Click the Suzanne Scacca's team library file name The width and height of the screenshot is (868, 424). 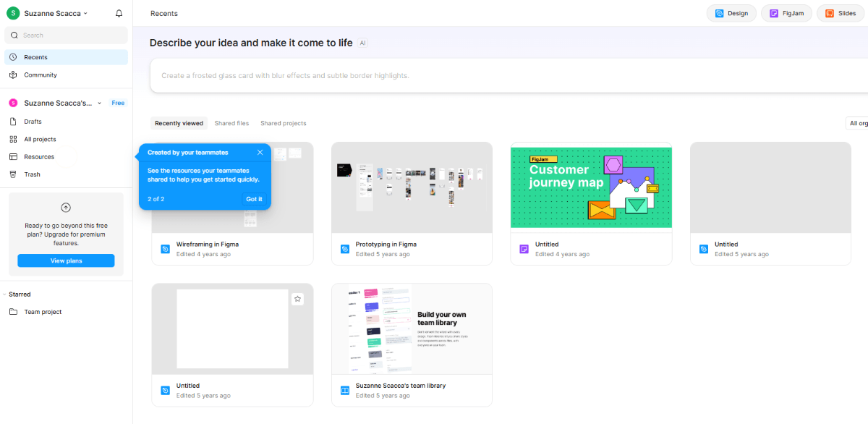tap(401, 386)
